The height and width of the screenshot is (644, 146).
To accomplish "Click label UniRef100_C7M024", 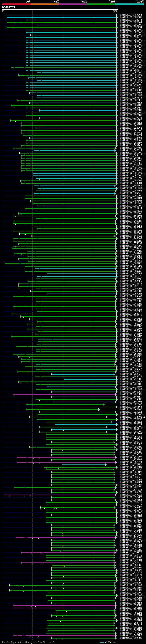I will tap(131, 424).
